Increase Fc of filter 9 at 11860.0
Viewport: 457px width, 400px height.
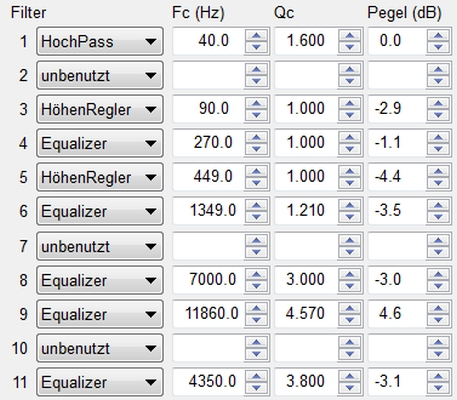pos(256,308)
